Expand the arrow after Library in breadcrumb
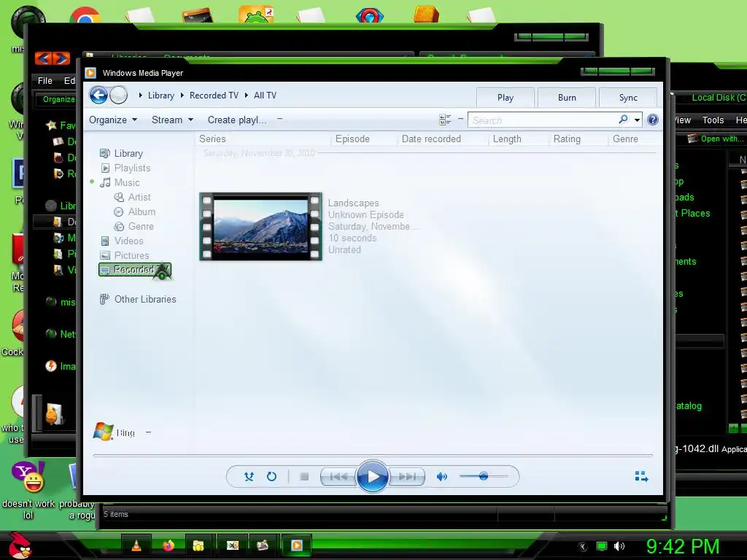This screenshot has height=560, width=747. 182,96
